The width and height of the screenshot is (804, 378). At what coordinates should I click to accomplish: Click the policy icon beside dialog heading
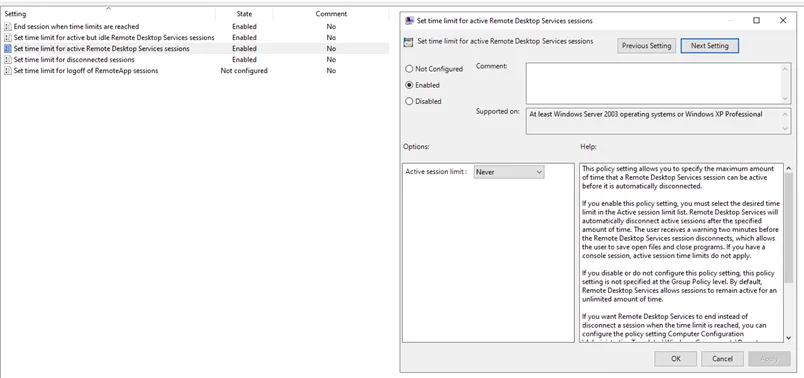click(x=409, y=42)
